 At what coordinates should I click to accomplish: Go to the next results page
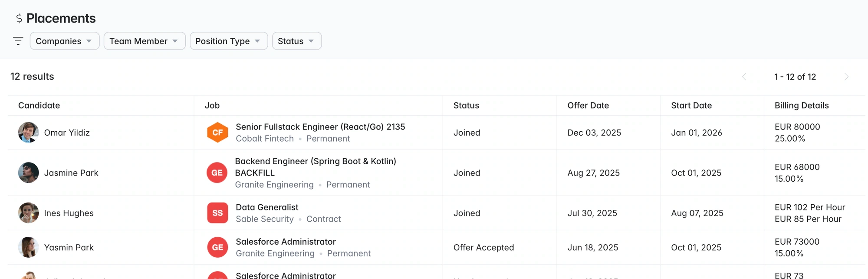point(846,77)
